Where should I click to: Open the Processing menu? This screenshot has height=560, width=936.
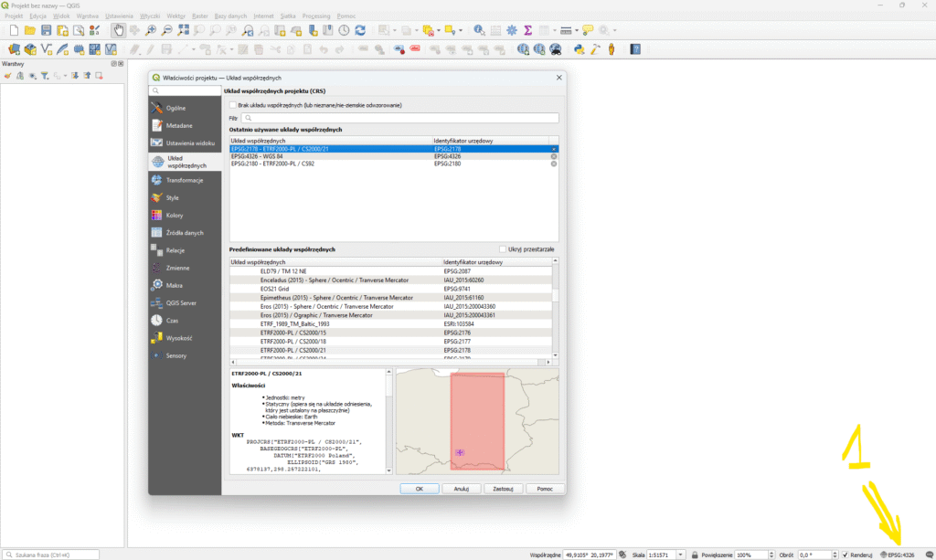click(316, 16)
